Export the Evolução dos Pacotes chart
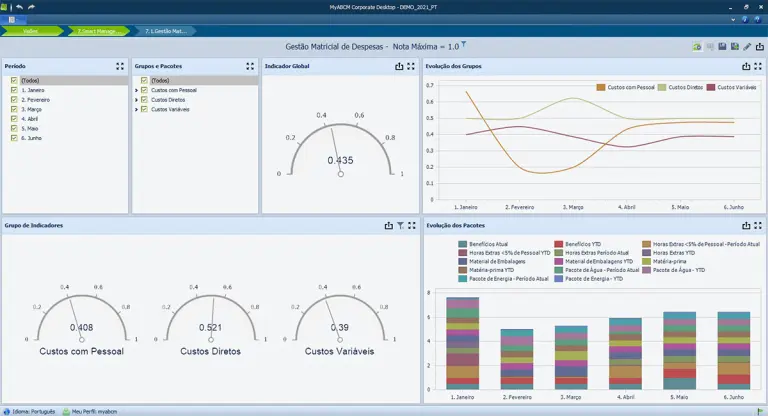 pos(746,226)
